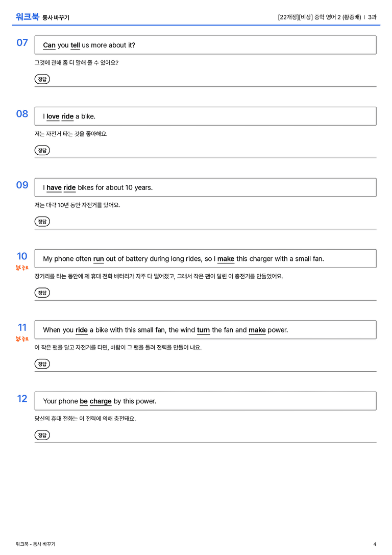
Task: Click the 정답 badge under question 12
Action: (x=42, y=435)
